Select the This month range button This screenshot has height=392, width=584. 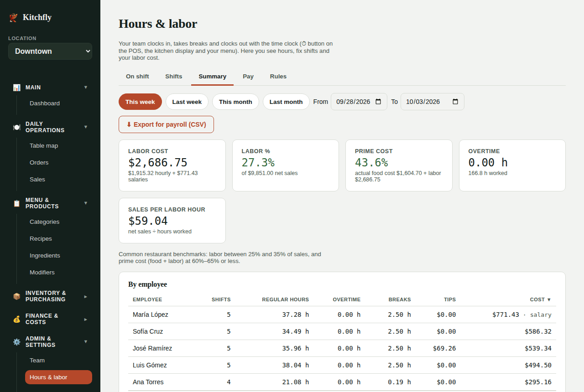pyautogui.click(x=235, y=102)
